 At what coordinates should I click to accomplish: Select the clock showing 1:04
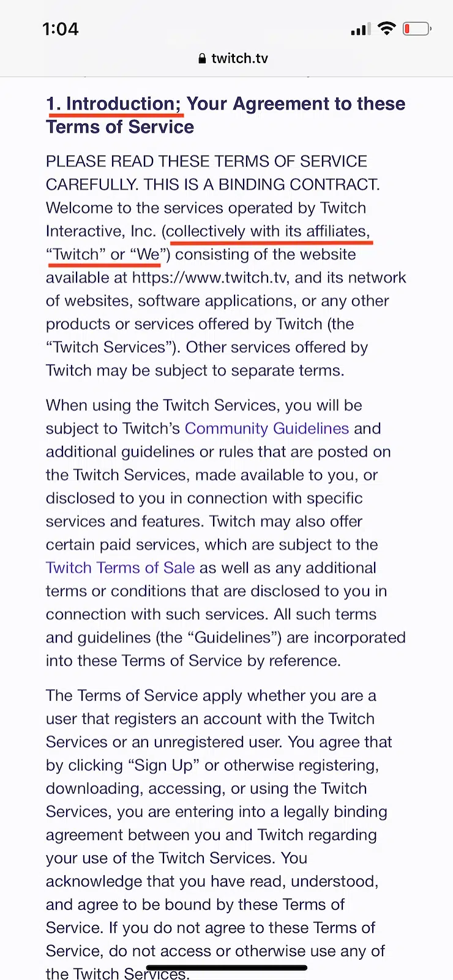(x=60, y=28)
